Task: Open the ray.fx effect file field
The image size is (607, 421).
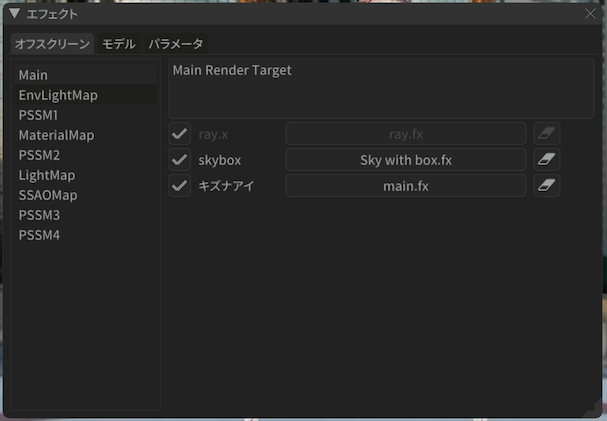Action: point(406,134)
